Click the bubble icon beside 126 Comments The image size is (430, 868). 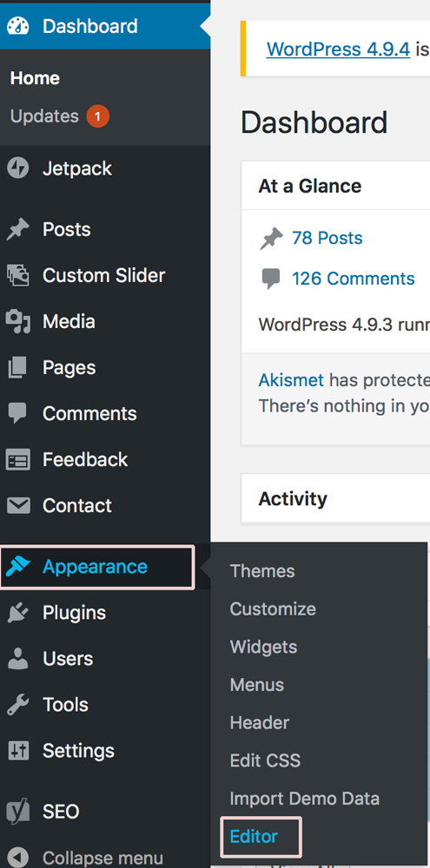[x=271, y=279]
